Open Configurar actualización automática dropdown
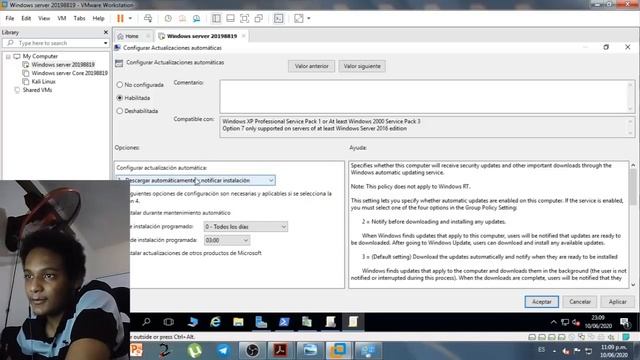This screenshot has width=640, height=360. (x=196, y=180)
